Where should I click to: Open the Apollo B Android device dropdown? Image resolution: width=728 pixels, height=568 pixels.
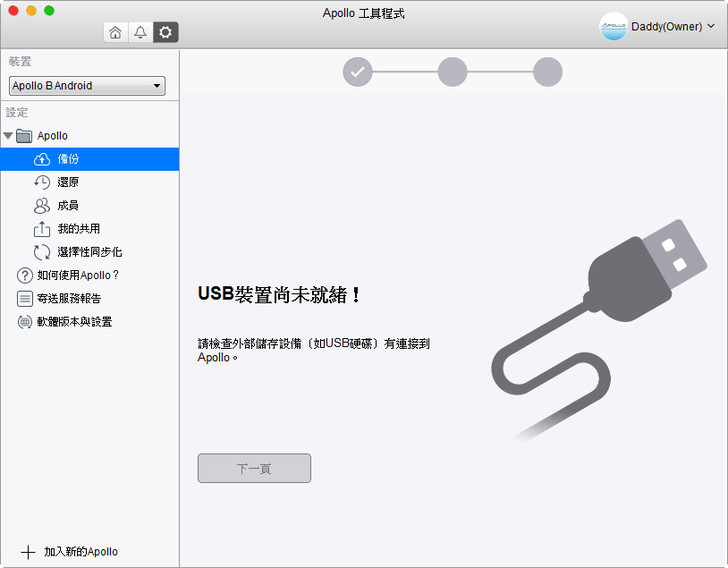click(87, 86)
